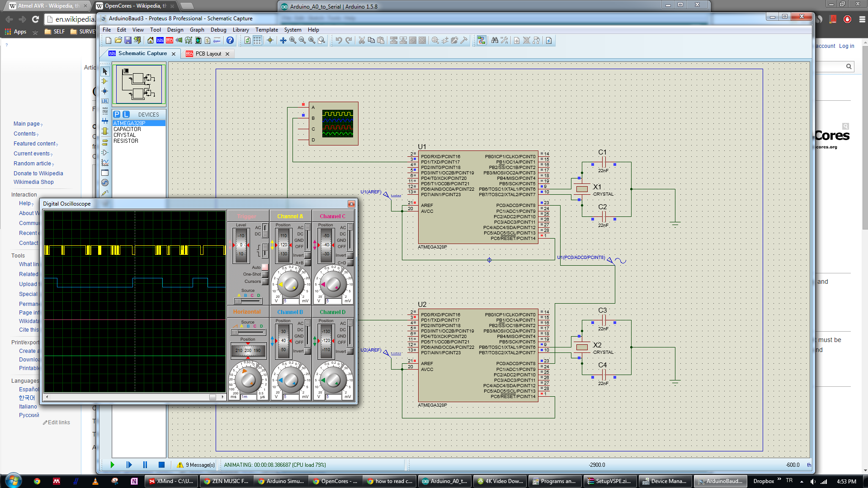
Task: Select the Component Mode tool
Action: [x=105, y=81]
